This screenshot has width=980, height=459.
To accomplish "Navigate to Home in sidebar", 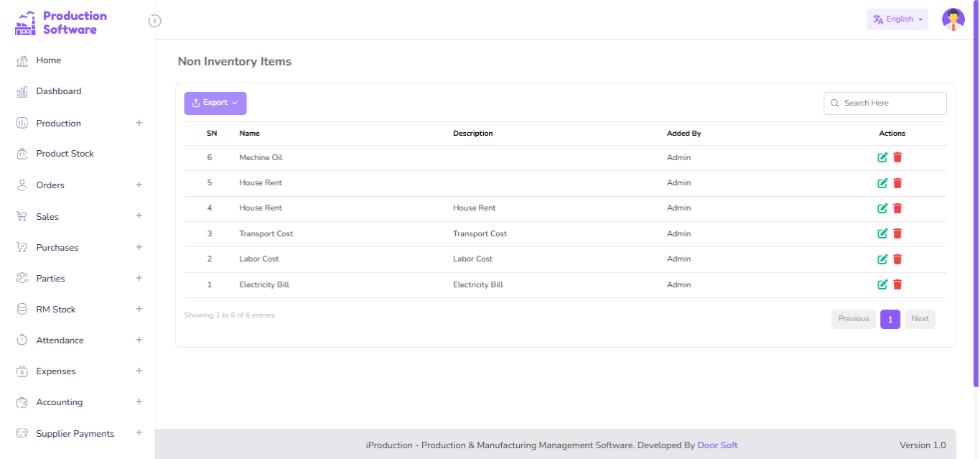I will click(48, 60).
